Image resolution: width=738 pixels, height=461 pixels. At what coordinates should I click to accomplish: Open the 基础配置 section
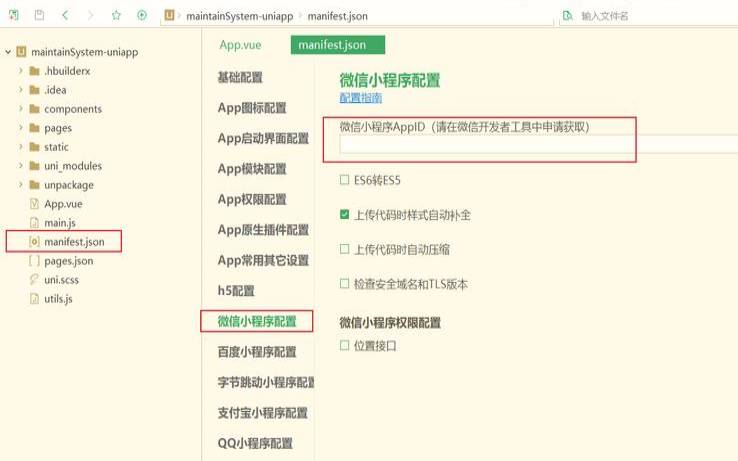(240, 78)
